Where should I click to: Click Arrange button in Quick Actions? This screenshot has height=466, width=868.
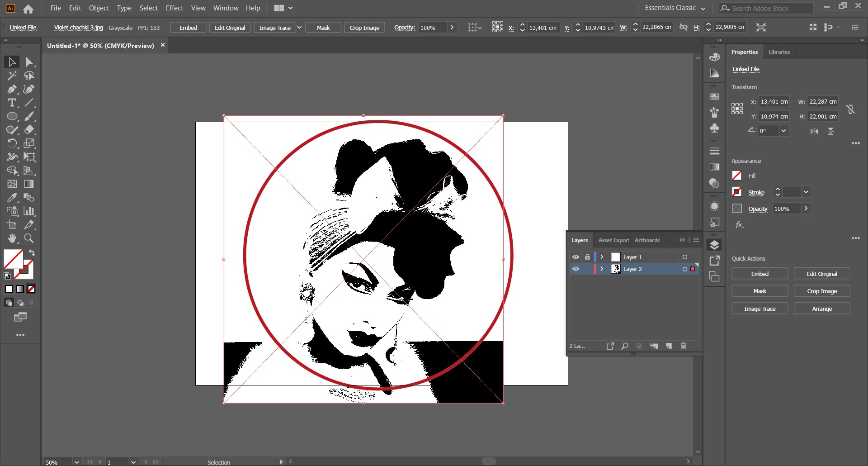click(822, 309)
